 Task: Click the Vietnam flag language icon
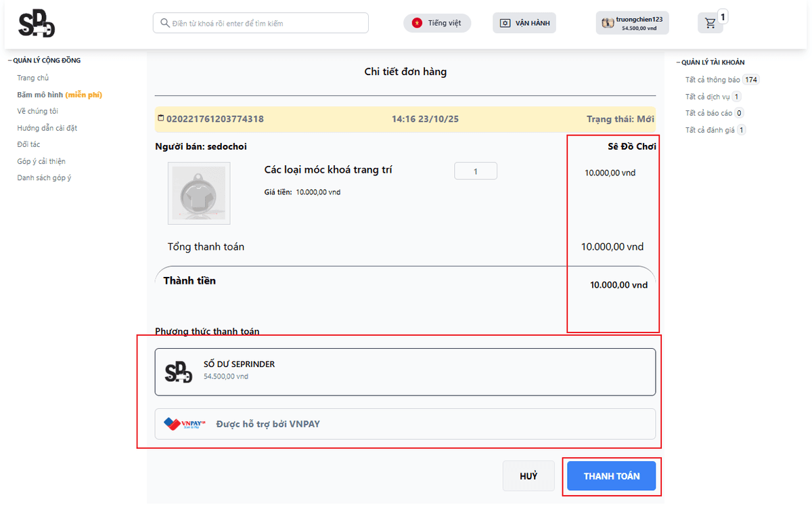[417, 23]
